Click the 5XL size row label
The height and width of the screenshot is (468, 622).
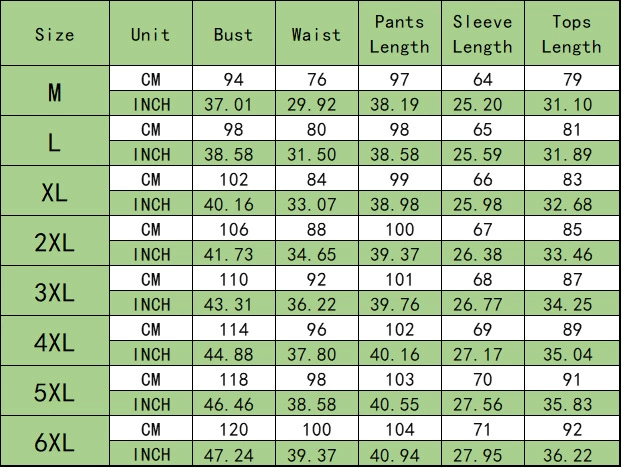pyautogui.click(x=54, y=392)
